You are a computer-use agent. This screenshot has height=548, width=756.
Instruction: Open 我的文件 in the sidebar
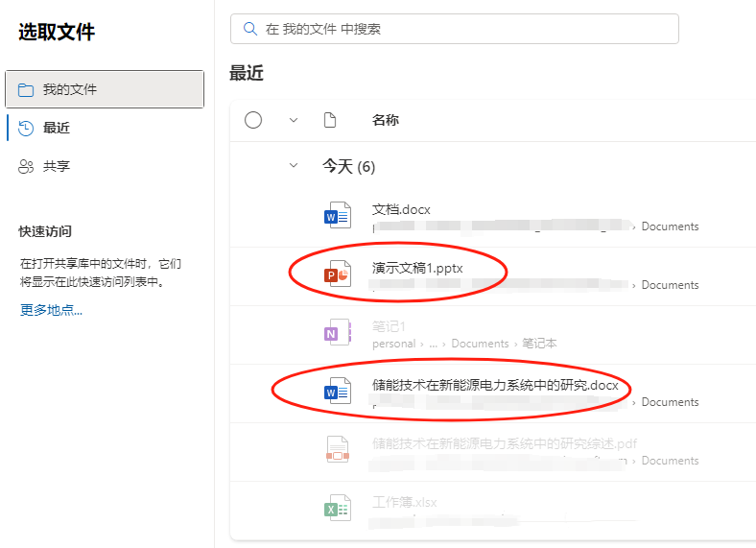104,89
